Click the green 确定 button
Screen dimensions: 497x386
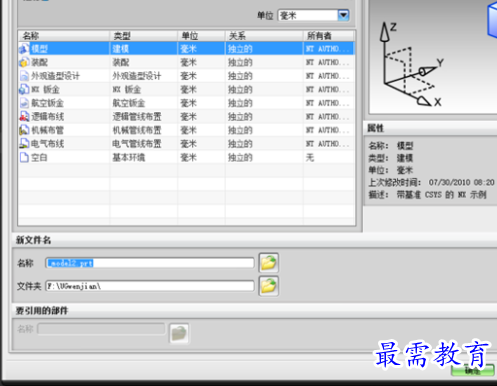click(x=473, y=370)
